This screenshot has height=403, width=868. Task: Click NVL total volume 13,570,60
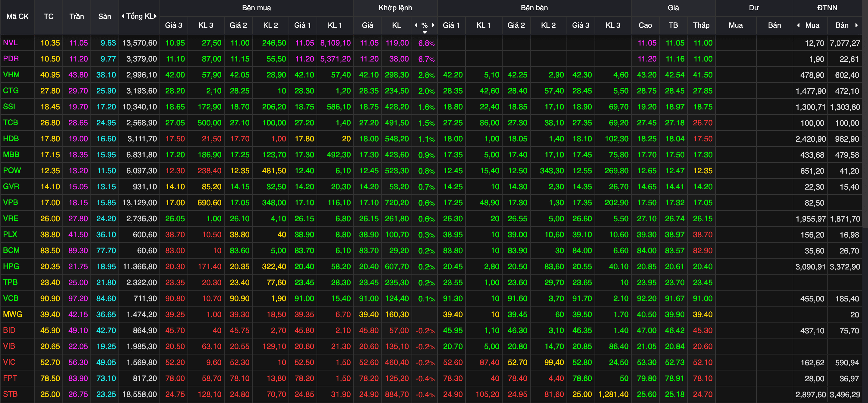(x=140, y=43)
